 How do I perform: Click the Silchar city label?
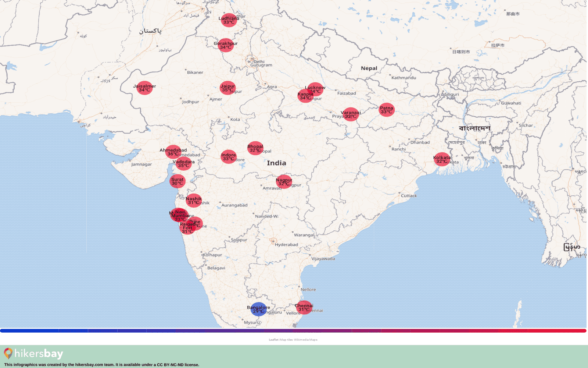click(x=526, y=125)
